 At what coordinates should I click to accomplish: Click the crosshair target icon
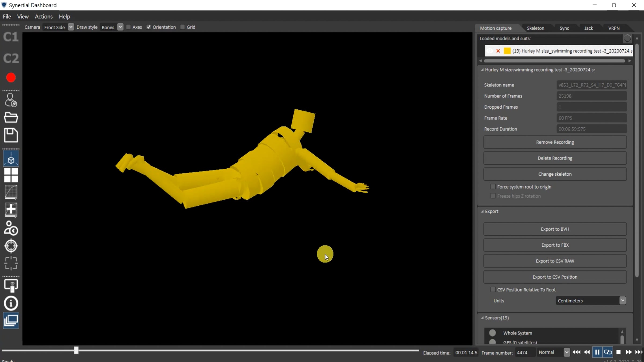coord(11,246)
